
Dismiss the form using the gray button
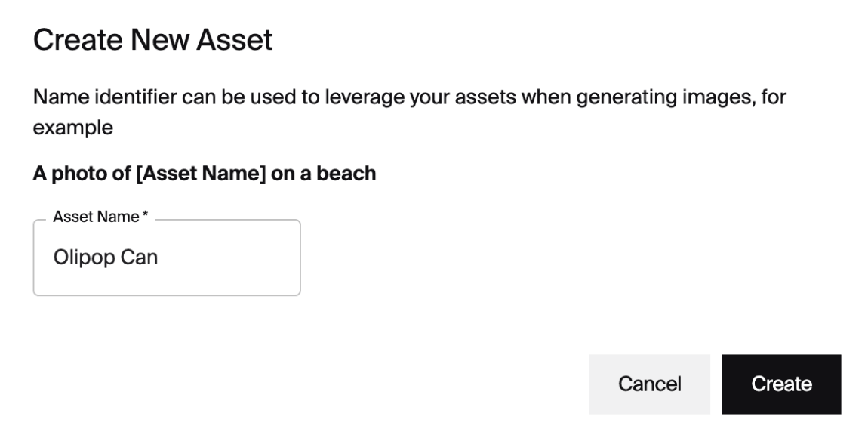point(648,384)
